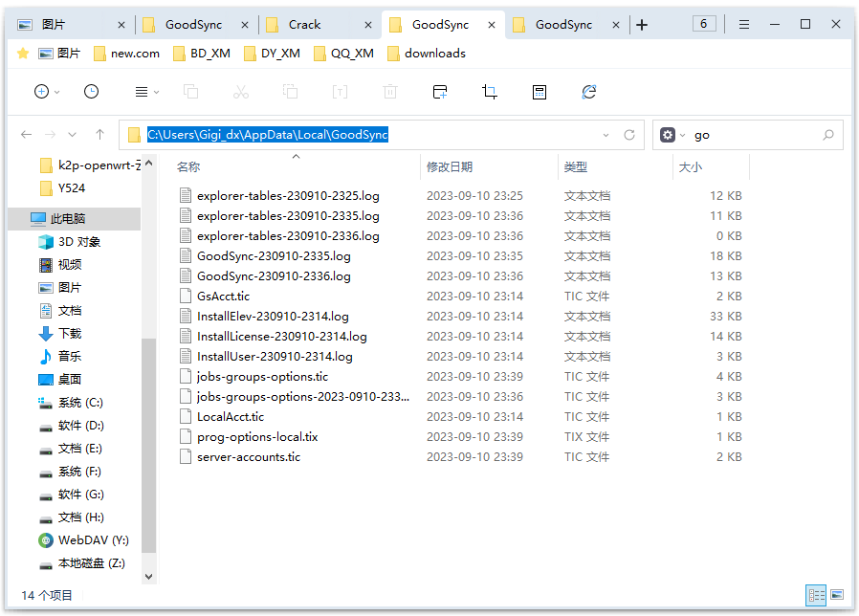
Task: Click the delete trash icon
Action: pos(390,92)
